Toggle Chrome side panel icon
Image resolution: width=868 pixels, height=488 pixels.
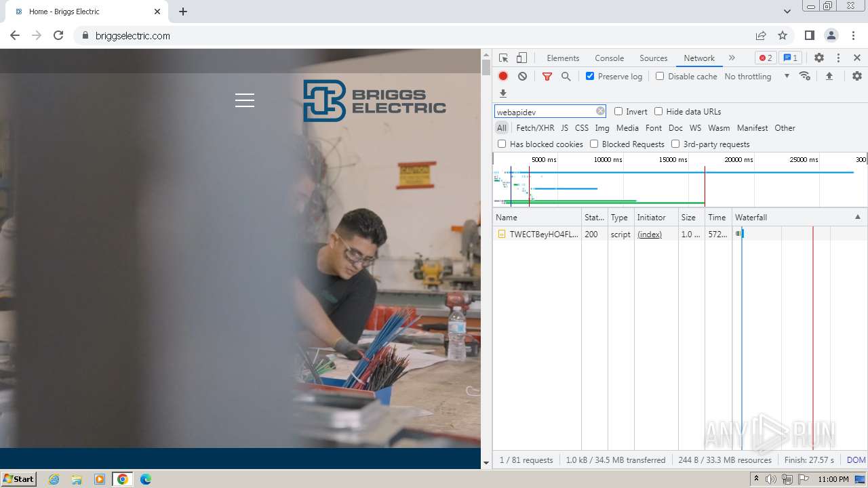(810, 35)
